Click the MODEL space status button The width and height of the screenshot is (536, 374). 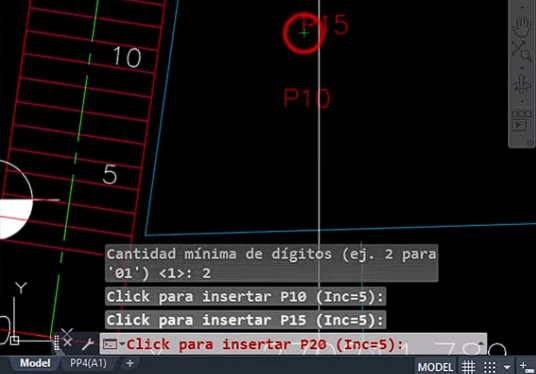point(435,367)
